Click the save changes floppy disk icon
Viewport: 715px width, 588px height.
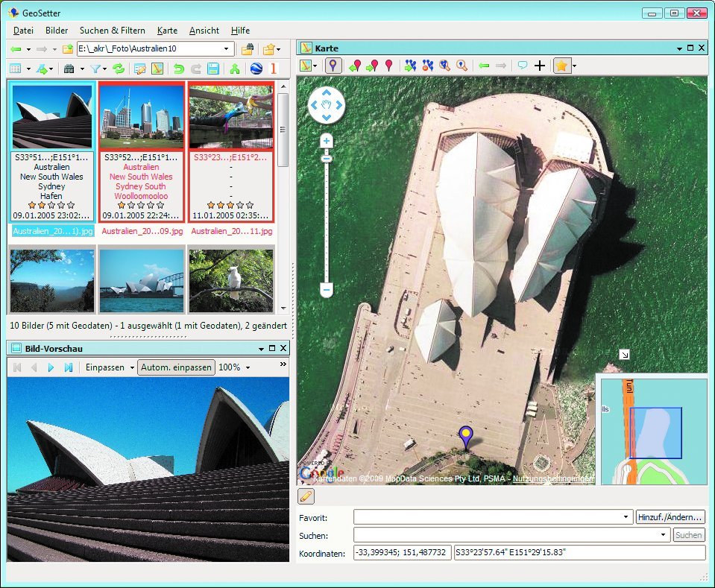213,69
